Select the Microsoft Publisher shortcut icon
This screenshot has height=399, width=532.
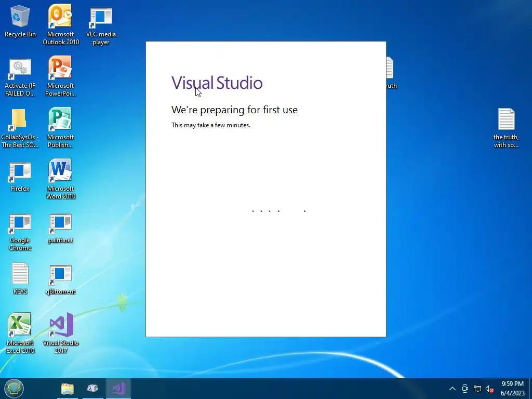click(60, 128)
